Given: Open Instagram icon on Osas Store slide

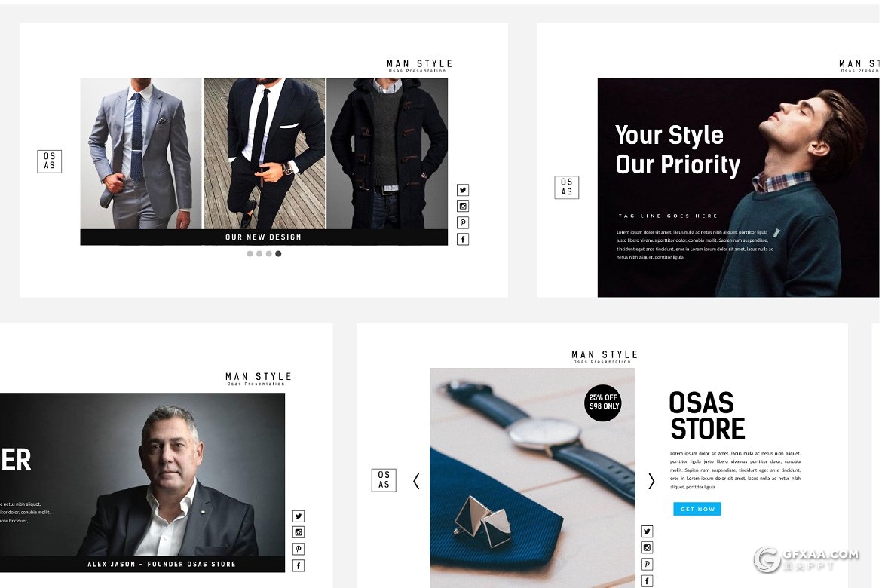Looking at the screenshot, I should 647,548.
